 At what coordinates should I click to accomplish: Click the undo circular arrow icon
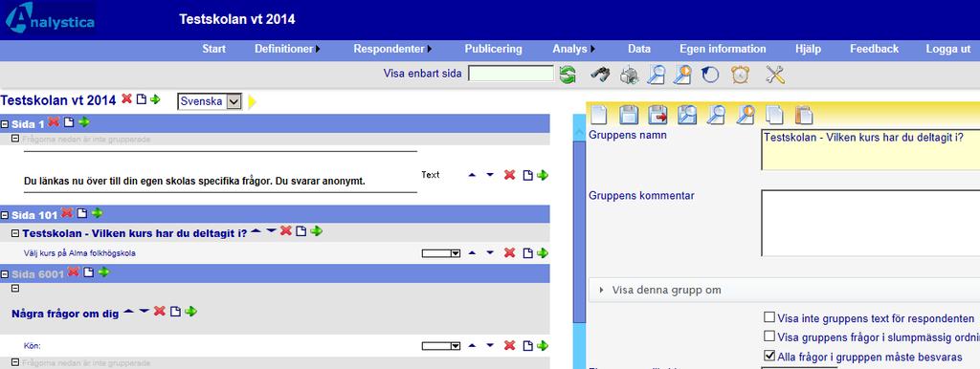(x=710, y=75)
